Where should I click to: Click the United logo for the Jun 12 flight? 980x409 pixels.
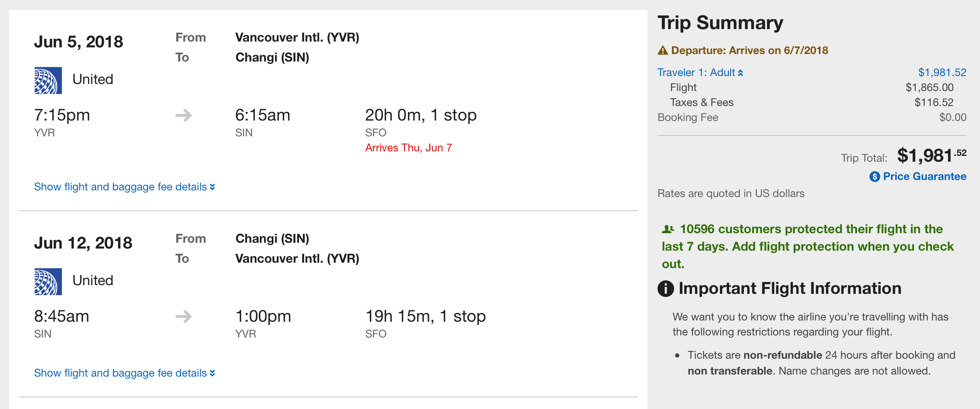pyautogui.click(x=48, y=282)
